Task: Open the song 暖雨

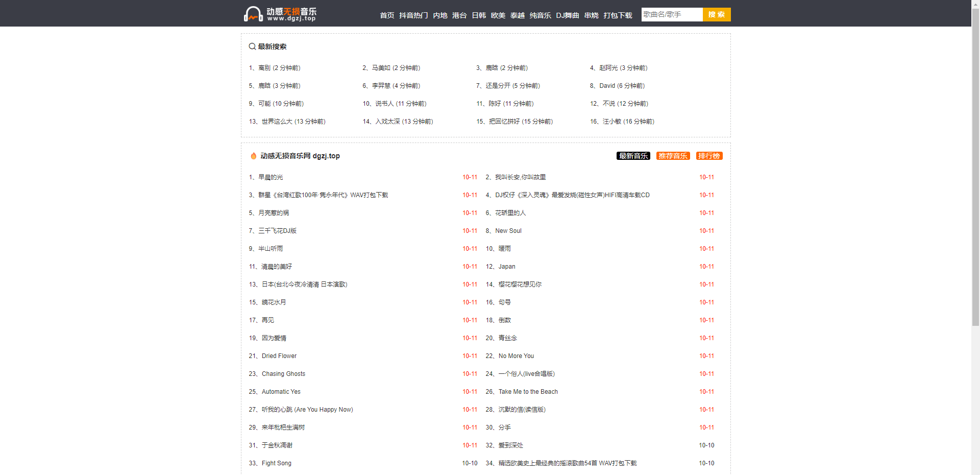Action: click(505, 249)
